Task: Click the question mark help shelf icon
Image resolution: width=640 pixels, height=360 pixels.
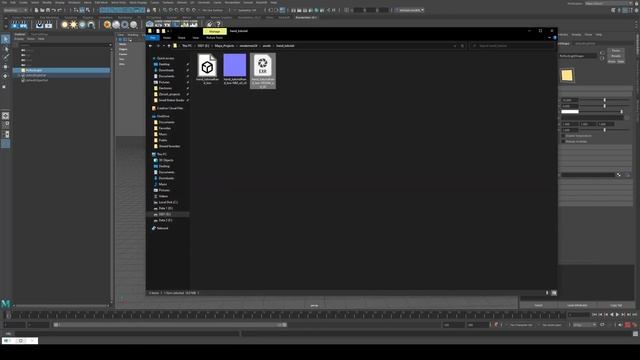Action: (x=218, y=24)
